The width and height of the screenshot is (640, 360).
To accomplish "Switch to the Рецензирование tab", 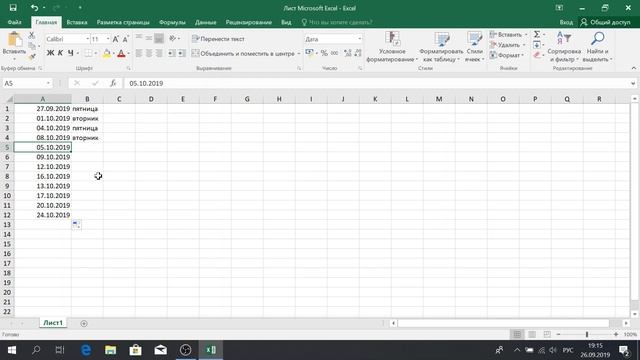I will pyautogui.click(x=249, y=22).
